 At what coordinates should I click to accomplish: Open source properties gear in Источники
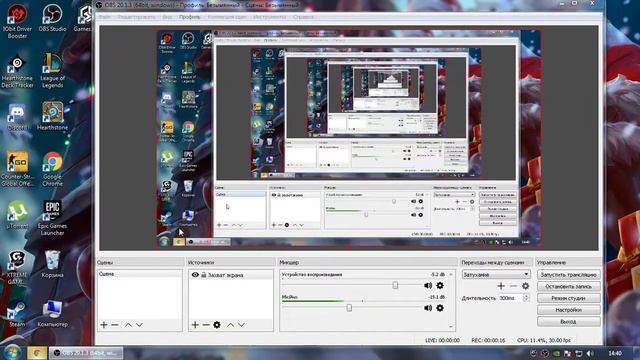click(x=217, y=325)
